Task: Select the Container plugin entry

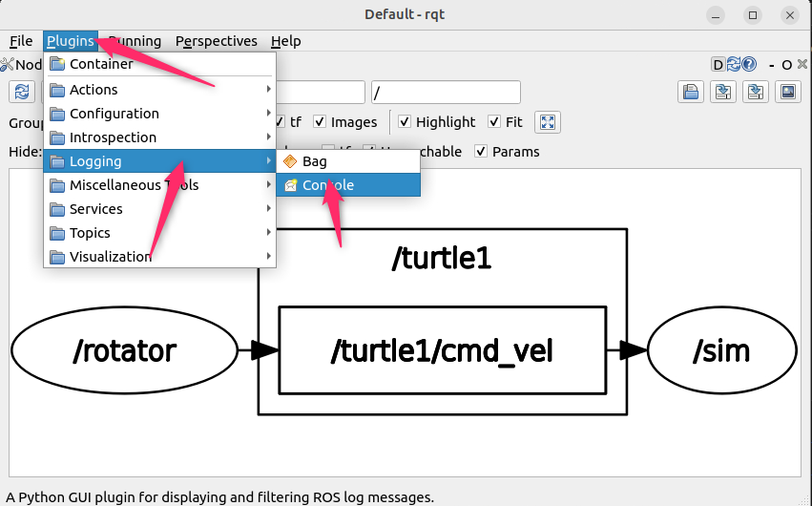Action: [x=101, y=64]
